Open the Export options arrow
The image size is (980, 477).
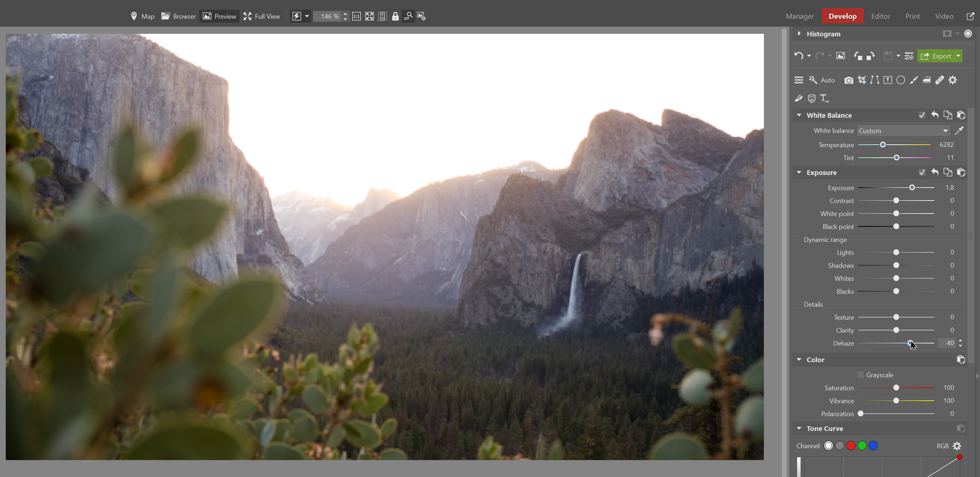958,56
